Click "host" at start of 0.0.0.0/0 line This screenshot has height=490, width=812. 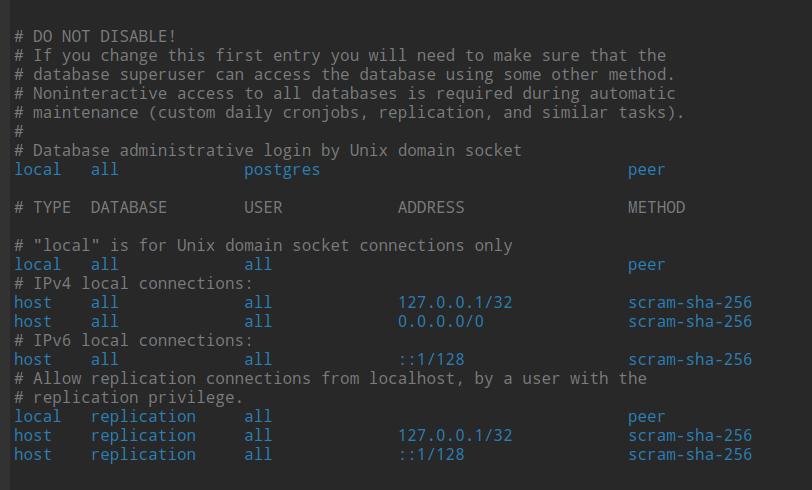33,321
